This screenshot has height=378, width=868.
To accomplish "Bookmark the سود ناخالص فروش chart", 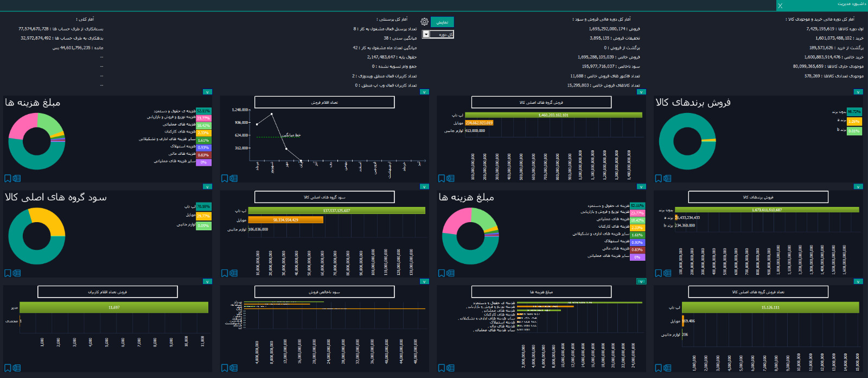I will click(225, 368).
